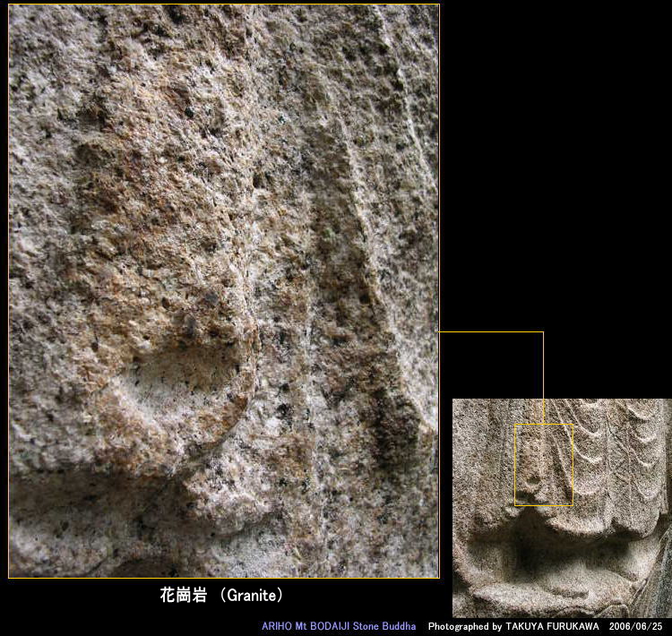Click the date 2006/06/25
This screenshot has width=672, height=636.
[636, 626]
